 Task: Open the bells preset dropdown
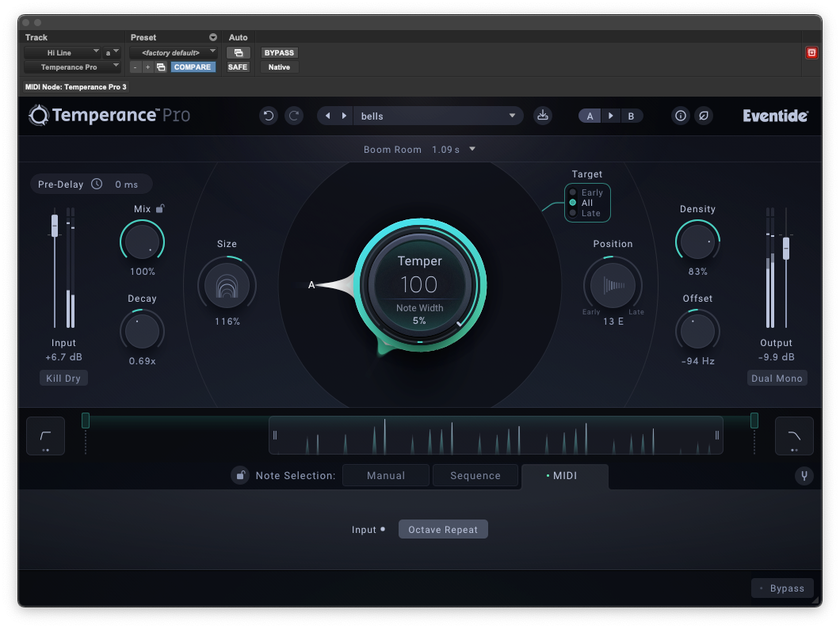click(437, 116)
